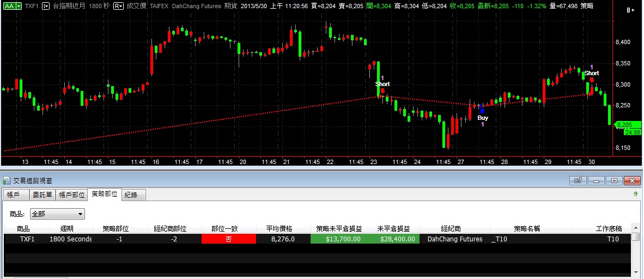Click the table scrollbar up arrow
The image size is (644, 279).
pyautogui.click(x=635, y=228)
